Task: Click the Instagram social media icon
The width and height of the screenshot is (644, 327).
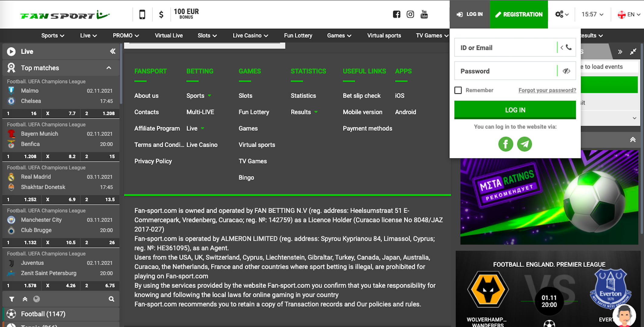Action: click(410, 14)
